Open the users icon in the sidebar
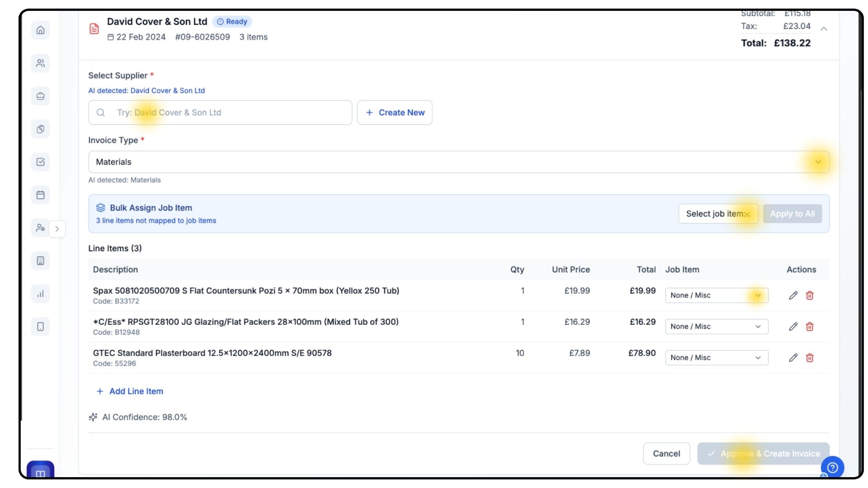 tap(40, 63)
